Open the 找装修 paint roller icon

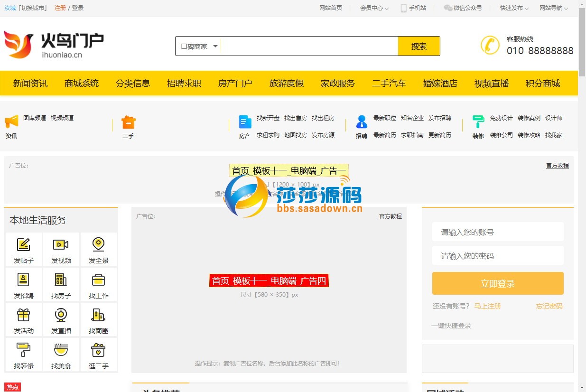23,350
